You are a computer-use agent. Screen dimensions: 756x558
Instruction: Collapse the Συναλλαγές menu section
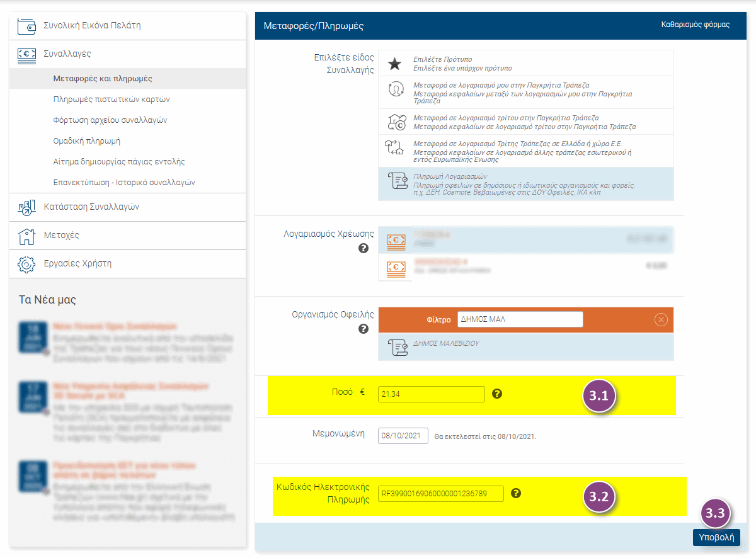coord(67,54)
